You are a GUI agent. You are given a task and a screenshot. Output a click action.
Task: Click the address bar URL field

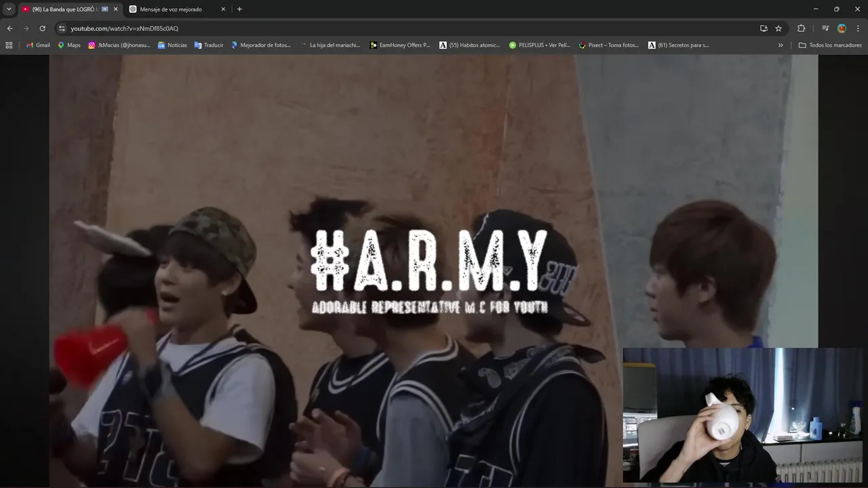tap(407, 28)
